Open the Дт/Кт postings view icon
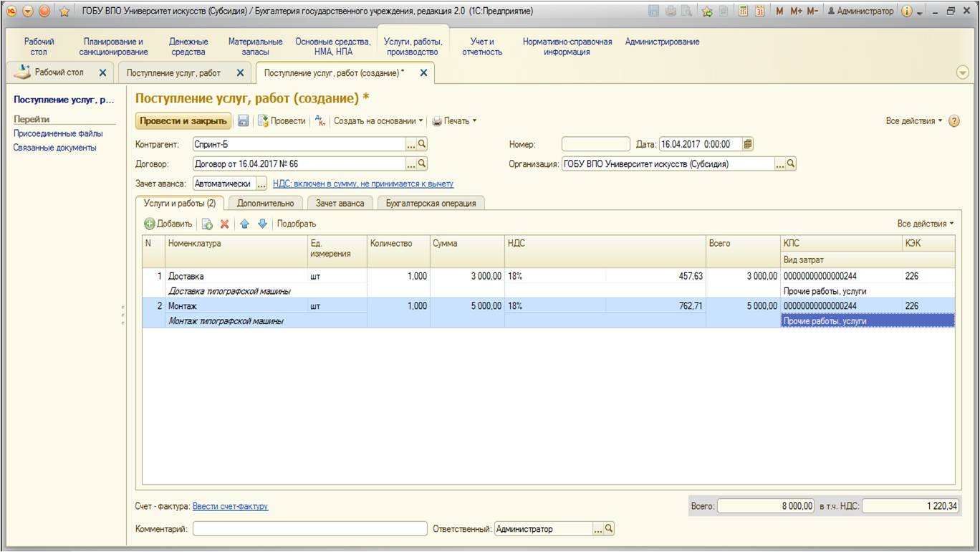The height and width of the screenshot is (552, 980). pyautogui.click(x=320, y=121)
